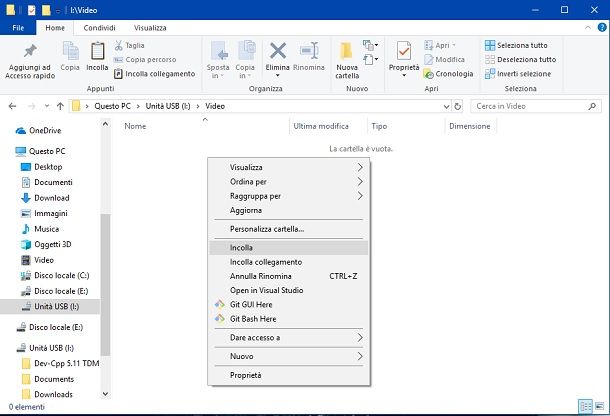Click the Elimina red X icon
Viewport: 610px width, 416px height.
(x=278, y=58)
